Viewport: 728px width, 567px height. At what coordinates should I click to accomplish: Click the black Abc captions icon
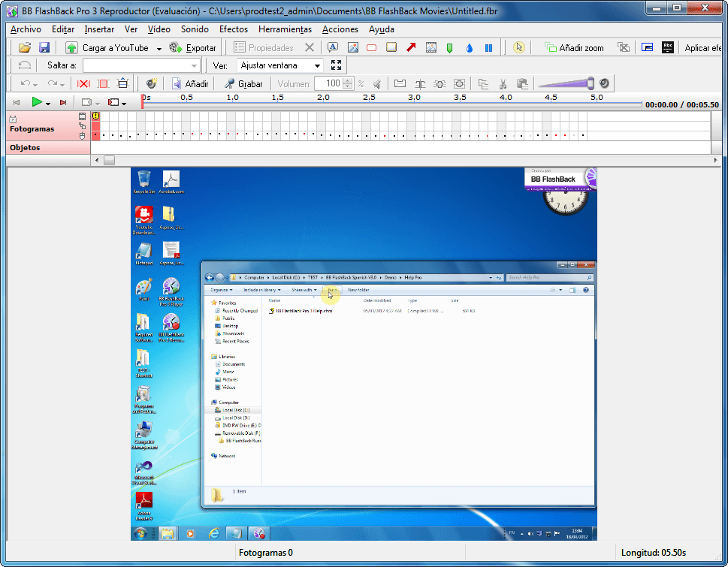click(x=668, y=47)
